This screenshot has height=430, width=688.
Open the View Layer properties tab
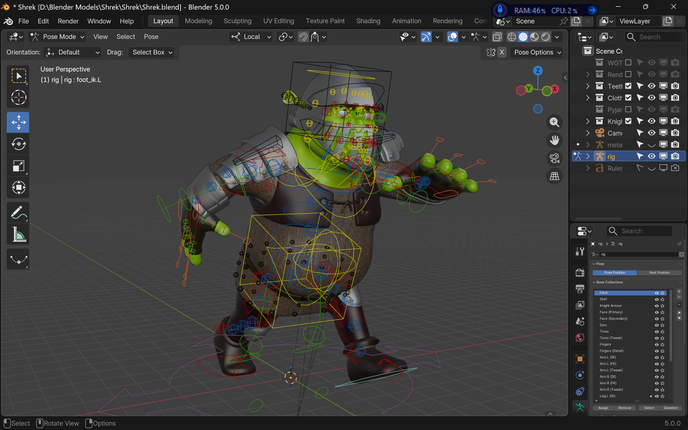coord(580,305)
